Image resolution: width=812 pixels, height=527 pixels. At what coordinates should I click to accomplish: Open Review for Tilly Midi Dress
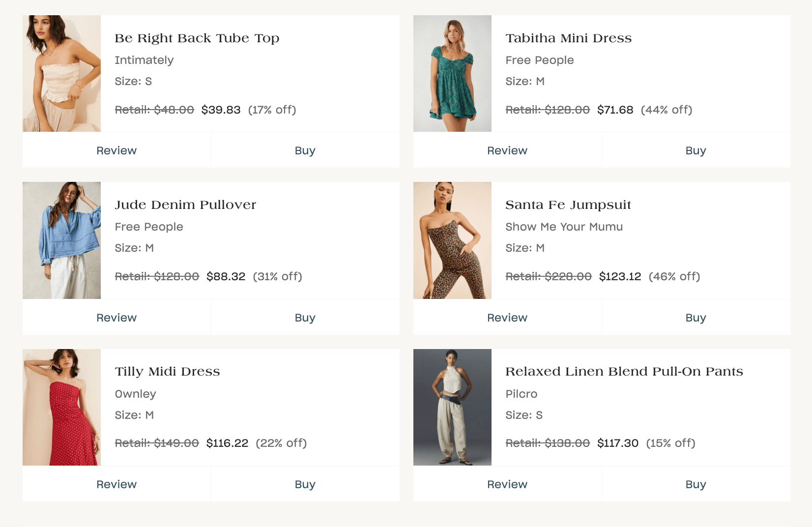click(116, 484)
